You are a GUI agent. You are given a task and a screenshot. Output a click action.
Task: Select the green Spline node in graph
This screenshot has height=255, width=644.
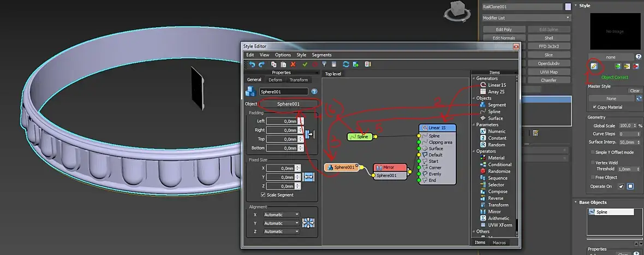pyautogui.click(x=360, y=137)
